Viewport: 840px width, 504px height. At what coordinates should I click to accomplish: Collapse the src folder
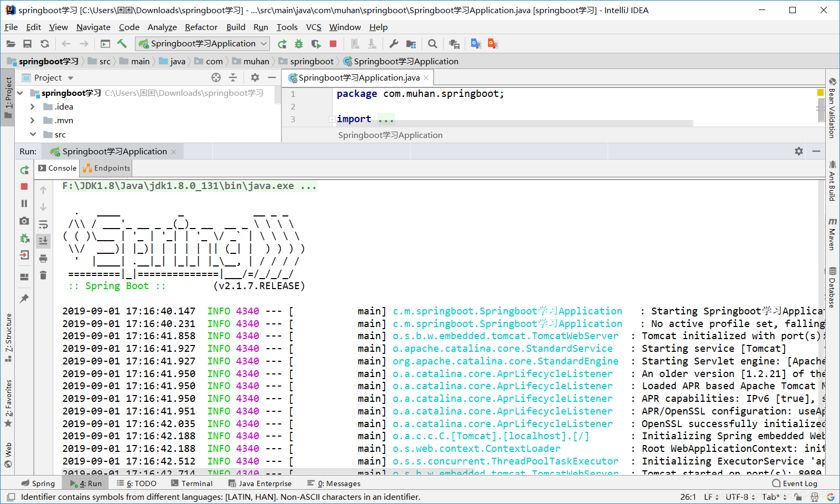33,134
